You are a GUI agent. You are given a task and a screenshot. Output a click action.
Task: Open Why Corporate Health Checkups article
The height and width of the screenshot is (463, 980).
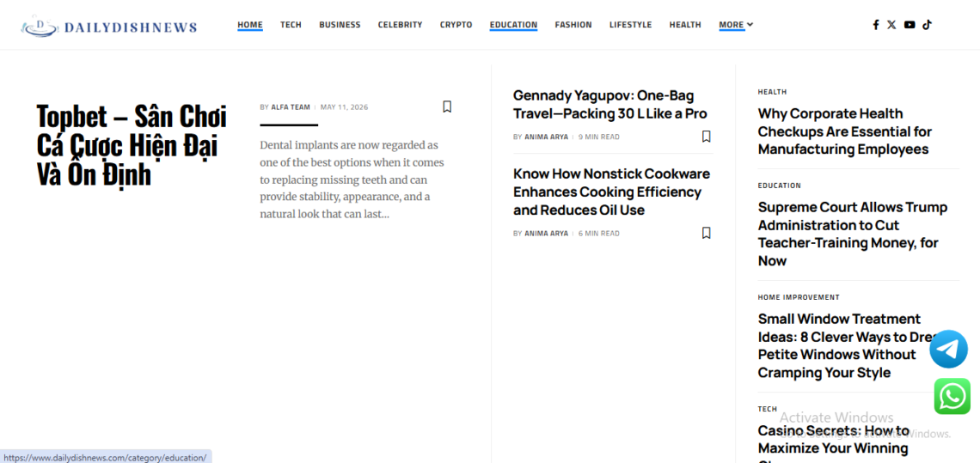(x=844, y=131)
